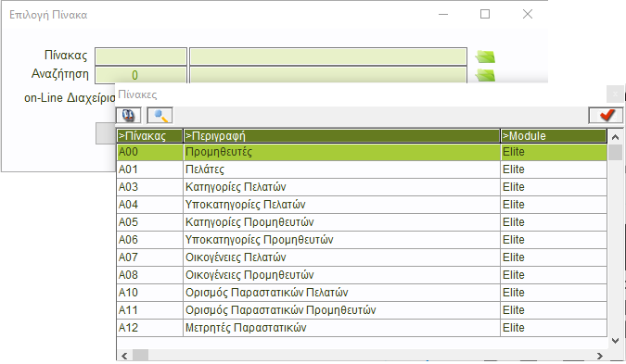Select row A00 code cell
Screen dimensions: 626x364
[x=149, y=152]
